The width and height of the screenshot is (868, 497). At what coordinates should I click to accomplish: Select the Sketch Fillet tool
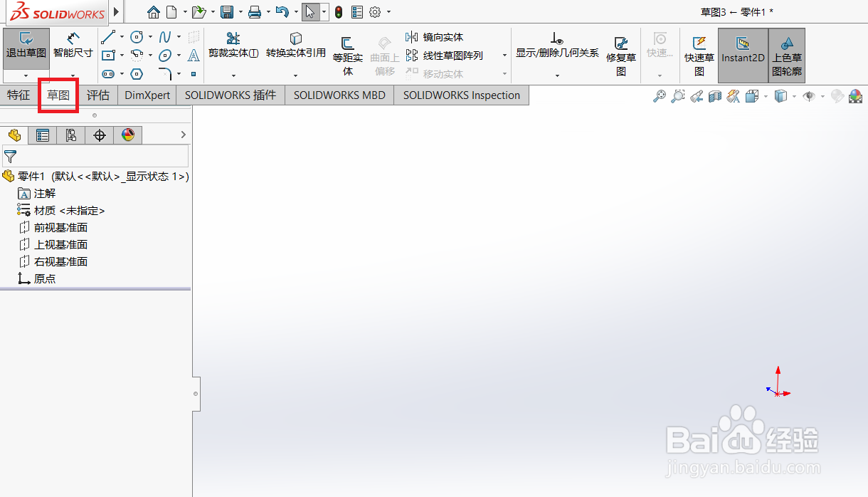[165, 73]
